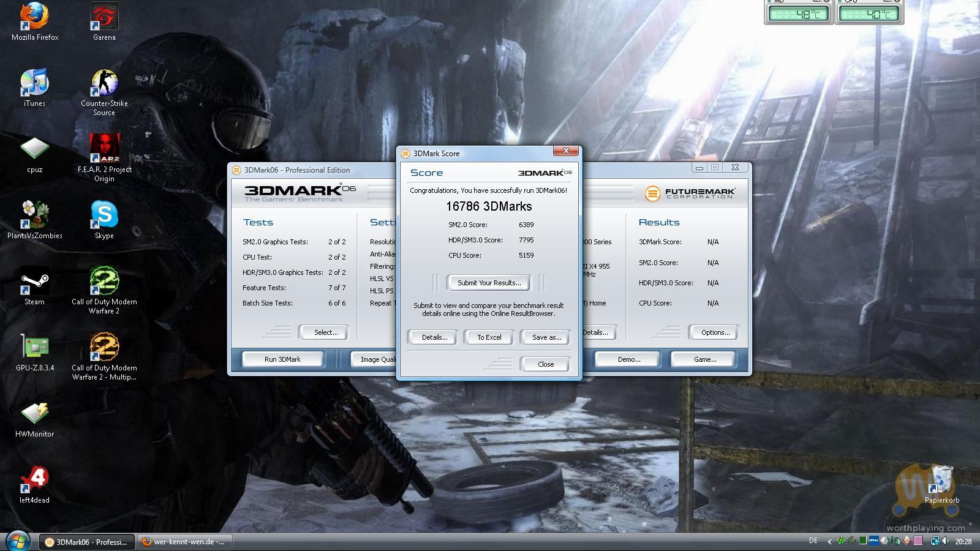Click the Image Quality button
Image resolution: width=980 pixels, height=551 pixels.
(374, 359)
